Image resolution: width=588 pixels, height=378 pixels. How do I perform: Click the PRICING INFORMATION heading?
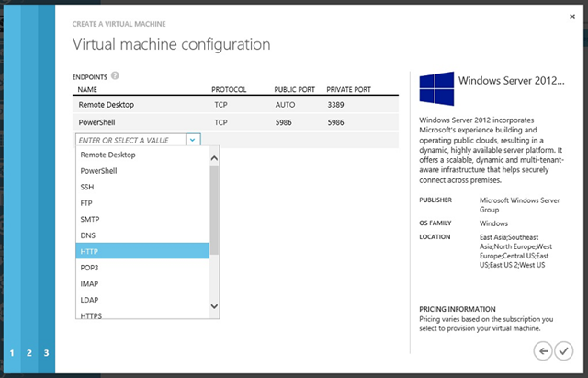[458, 309]
